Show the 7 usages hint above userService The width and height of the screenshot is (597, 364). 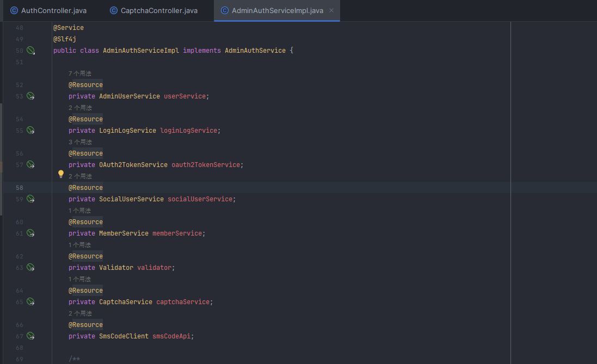(80, 73)
